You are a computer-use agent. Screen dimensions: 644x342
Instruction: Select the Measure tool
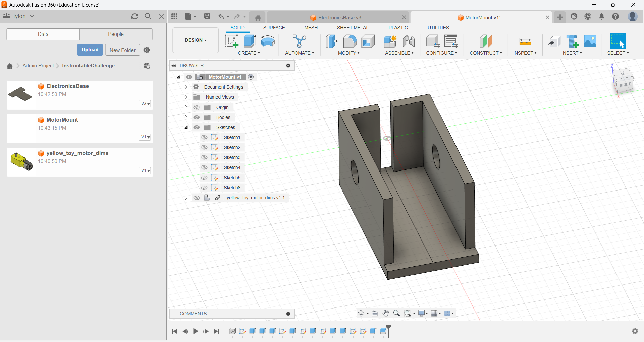tap(525, 41)
